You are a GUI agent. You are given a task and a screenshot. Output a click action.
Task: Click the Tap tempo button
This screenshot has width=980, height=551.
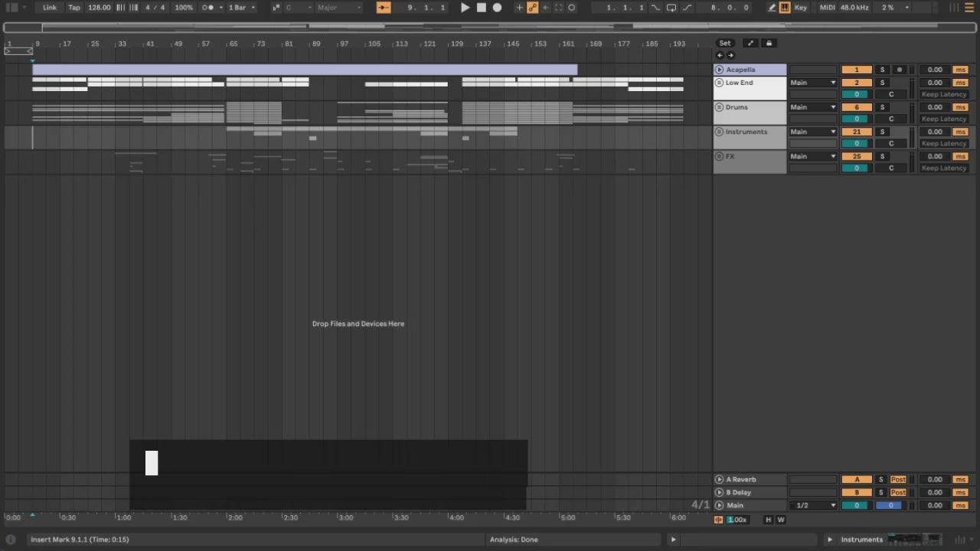[x=74, y=8]
